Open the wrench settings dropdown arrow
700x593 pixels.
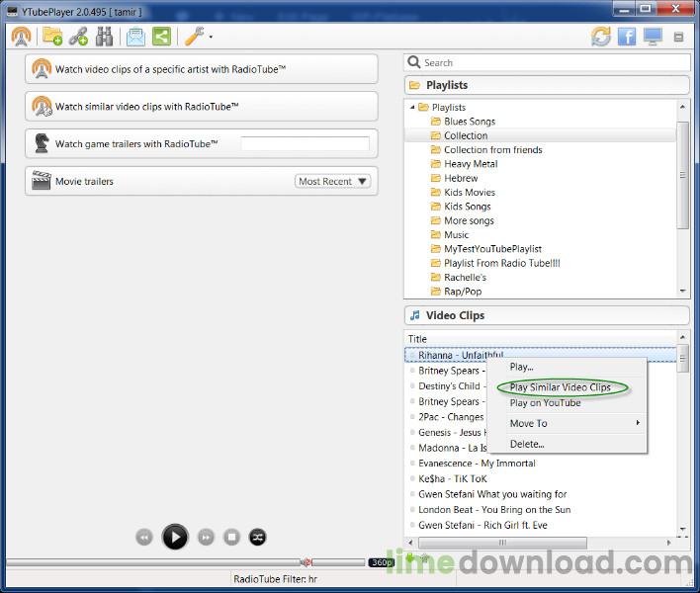click(x=211, y=38)
